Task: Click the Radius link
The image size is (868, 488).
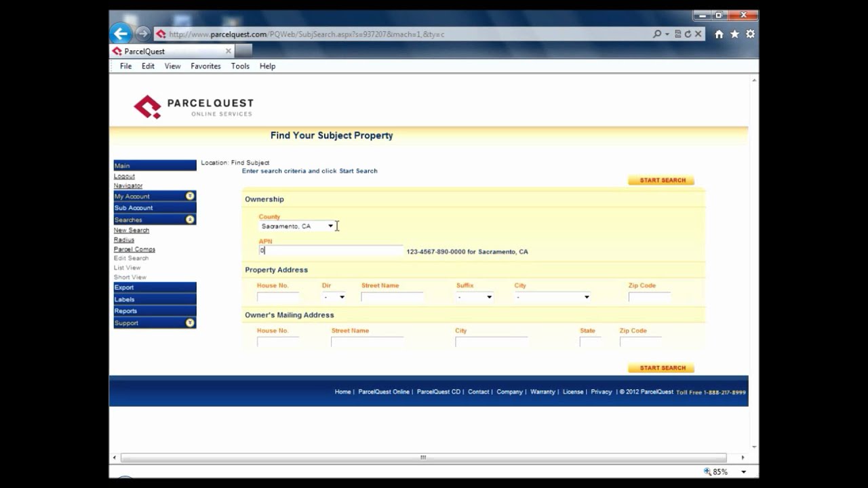Action: [124, 240]
